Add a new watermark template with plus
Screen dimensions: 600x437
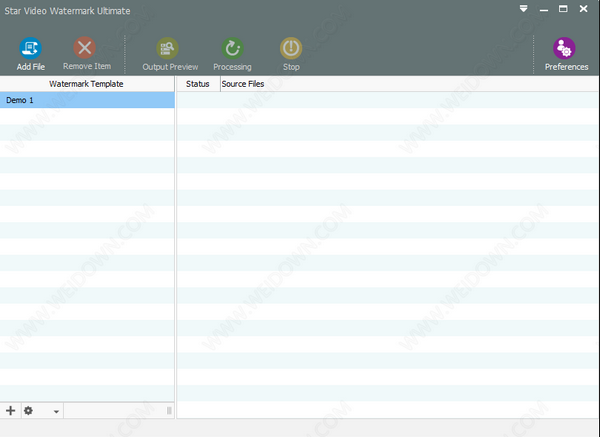pos(11,410)
